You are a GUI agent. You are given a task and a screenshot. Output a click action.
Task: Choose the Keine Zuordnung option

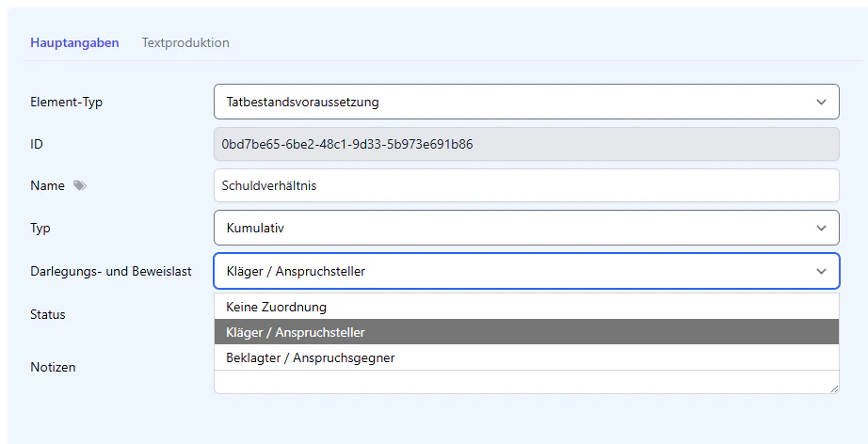[526, 307]
